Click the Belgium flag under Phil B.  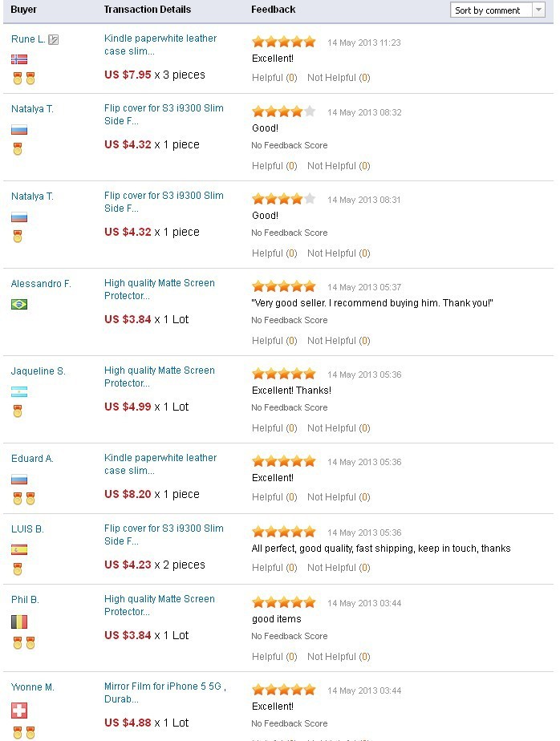click(19, 622)
